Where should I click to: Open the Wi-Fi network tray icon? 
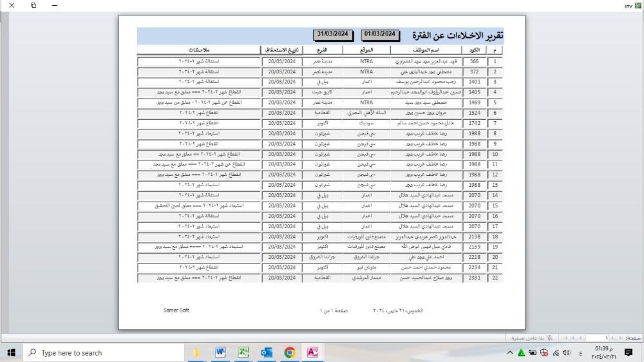[556, 352]
